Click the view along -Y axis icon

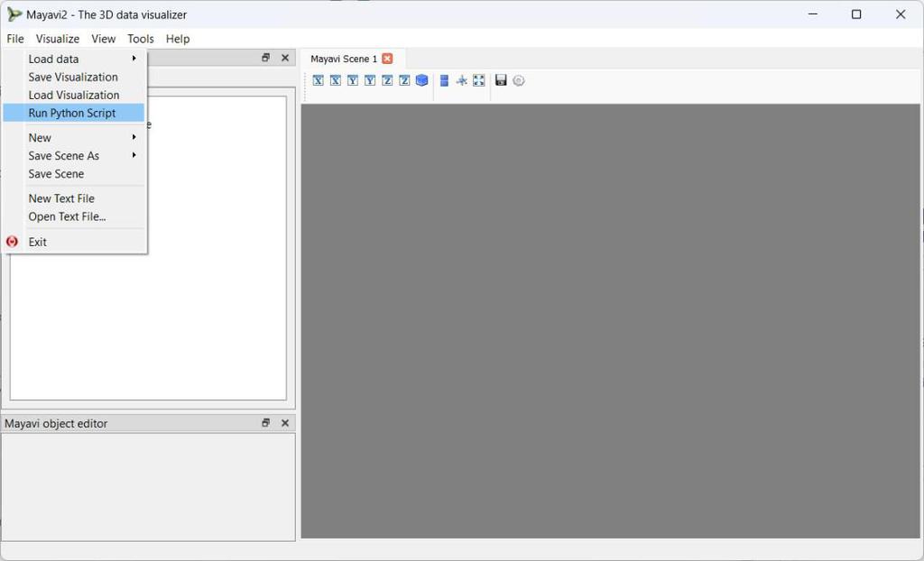tap(370, 80)
